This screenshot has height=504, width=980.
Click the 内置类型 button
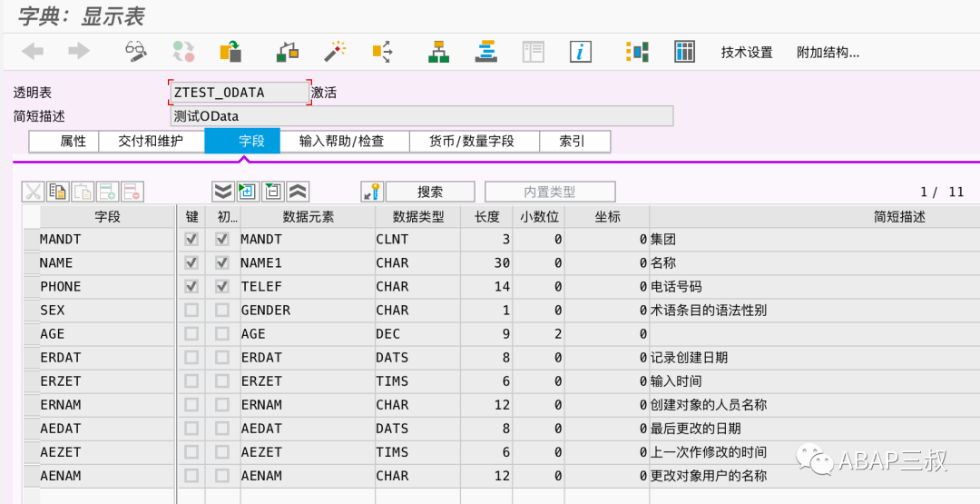pos(550,192)
